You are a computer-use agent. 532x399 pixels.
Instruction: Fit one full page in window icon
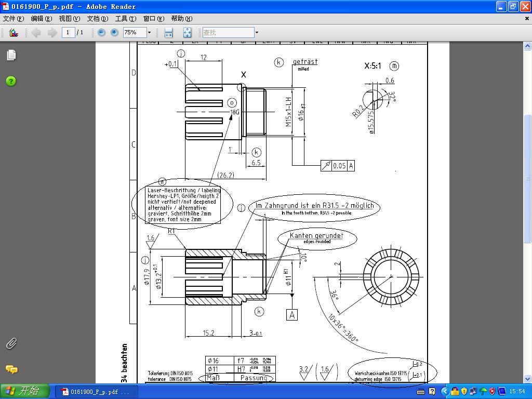click(187, 33)
